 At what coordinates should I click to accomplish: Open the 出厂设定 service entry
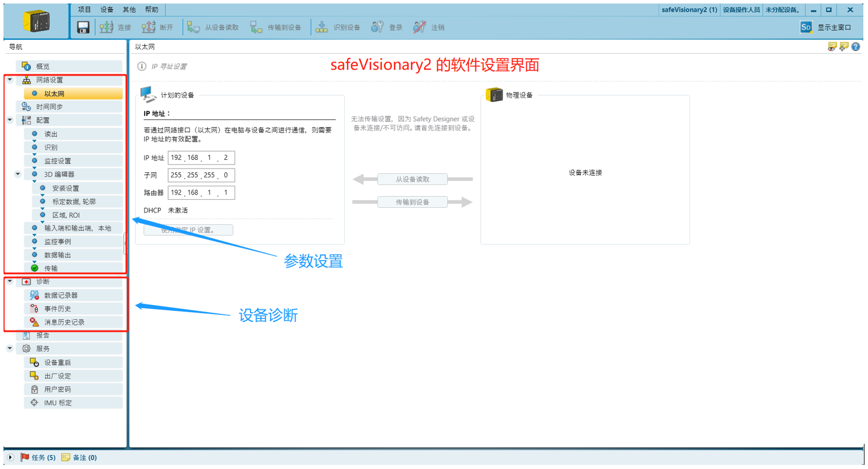click(x=73, y=376)
